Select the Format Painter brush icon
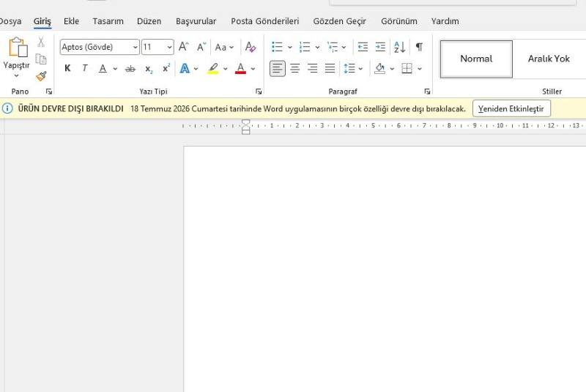The width and height of the screenshot is (586, 392). [x=41, y=76]
